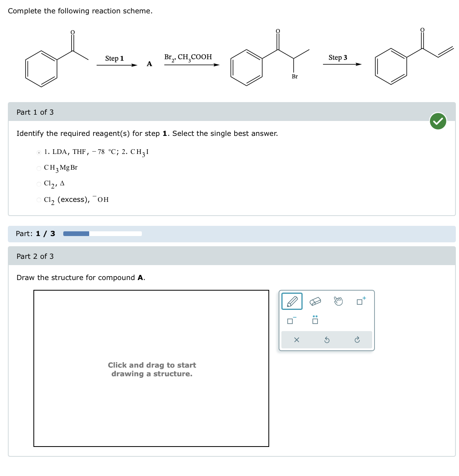Select the pencil drawing tool
459x476 pixels.
click(291, 301)
